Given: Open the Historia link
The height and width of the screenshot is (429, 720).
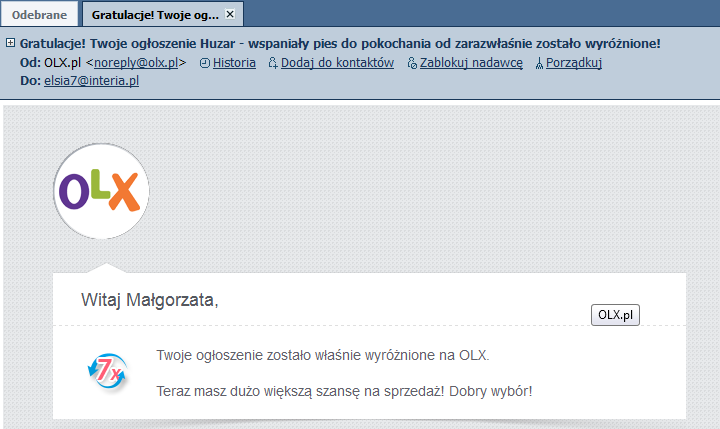Looking at the screenshot, I should click(x=234, y=62).
